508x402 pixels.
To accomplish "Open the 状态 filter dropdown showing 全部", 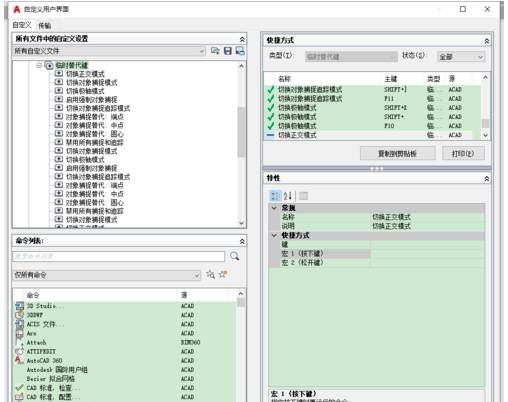I will click(461, 57).
